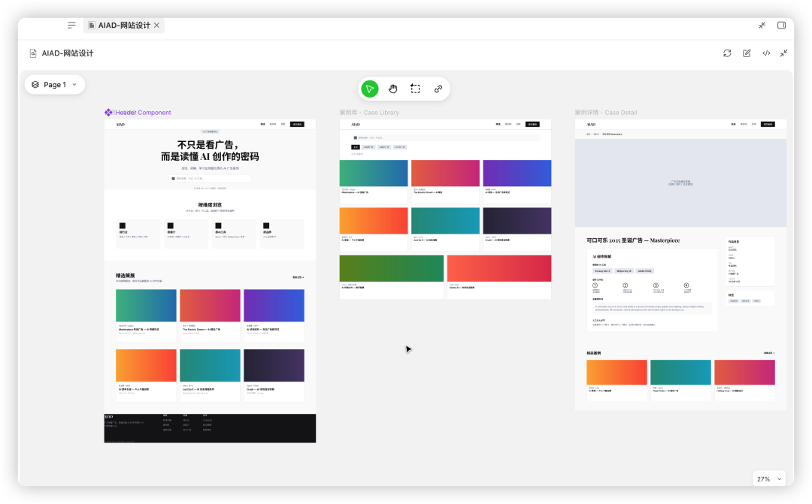Open the sidebar hamburger menu
Screen dimensions: 812x504
71,25
